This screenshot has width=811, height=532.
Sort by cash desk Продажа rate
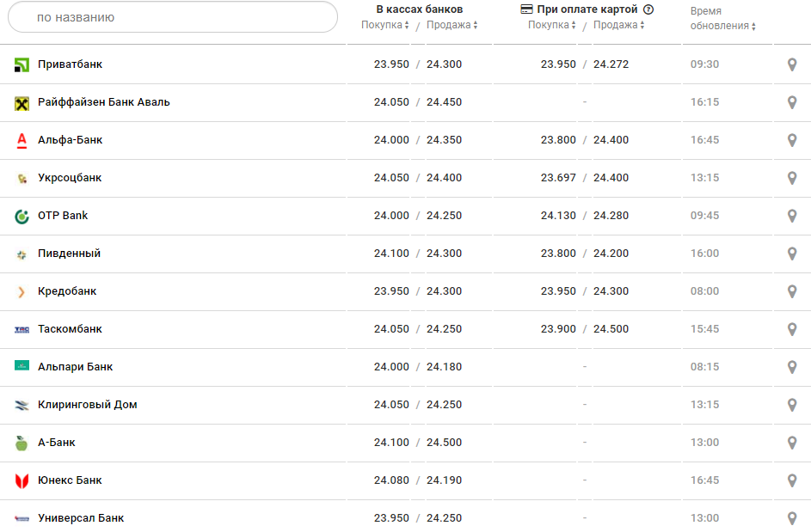tap(452, 25)
